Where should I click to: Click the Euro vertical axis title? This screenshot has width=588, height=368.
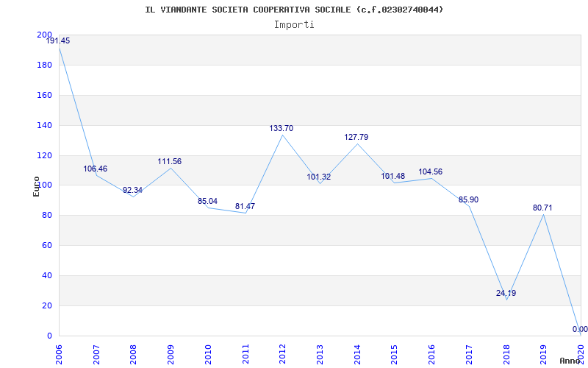[36, 186]
